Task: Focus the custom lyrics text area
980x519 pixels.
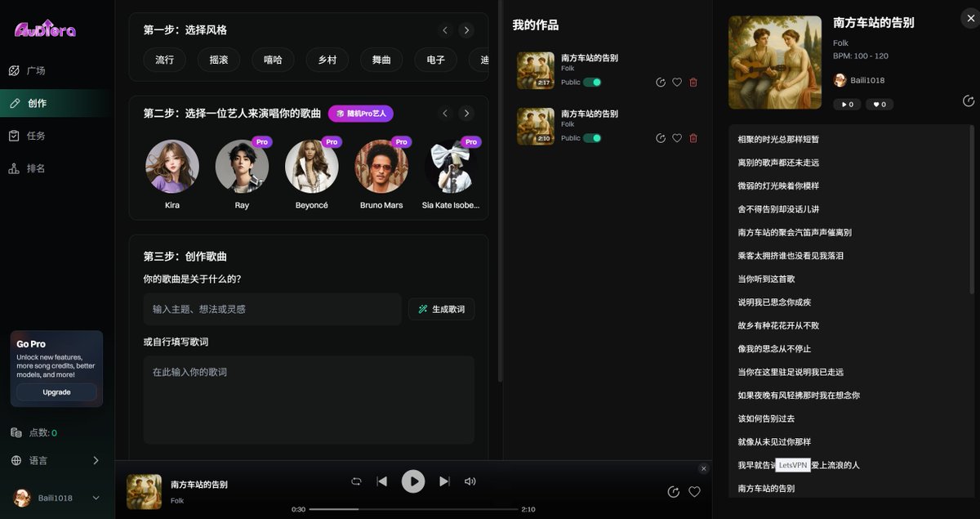Action: 309,400
